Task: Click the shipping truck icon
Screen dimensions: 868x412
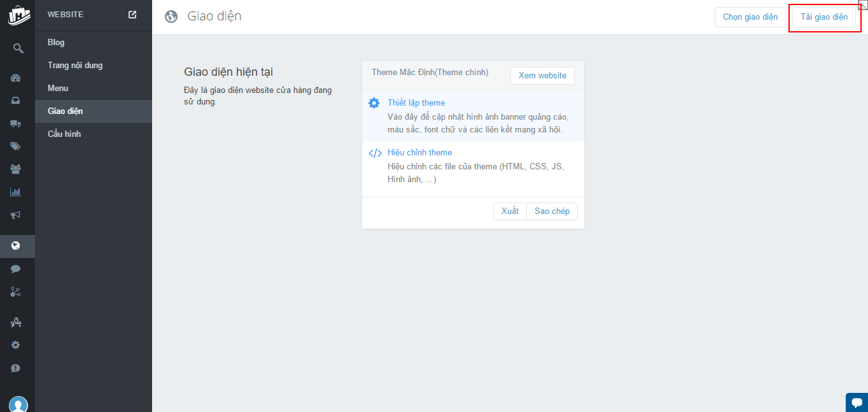Action: (16, 124)
